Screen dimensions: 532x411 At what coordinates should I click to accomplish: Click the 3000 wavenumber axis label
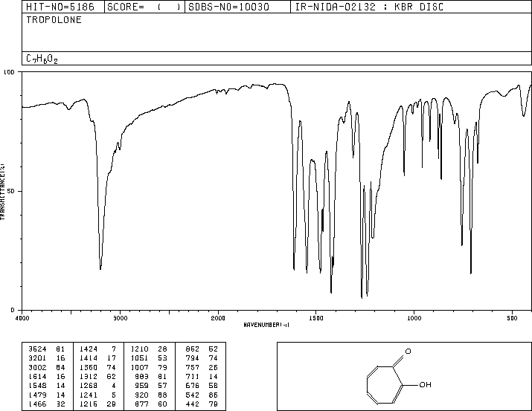click(x=120, y=318)
